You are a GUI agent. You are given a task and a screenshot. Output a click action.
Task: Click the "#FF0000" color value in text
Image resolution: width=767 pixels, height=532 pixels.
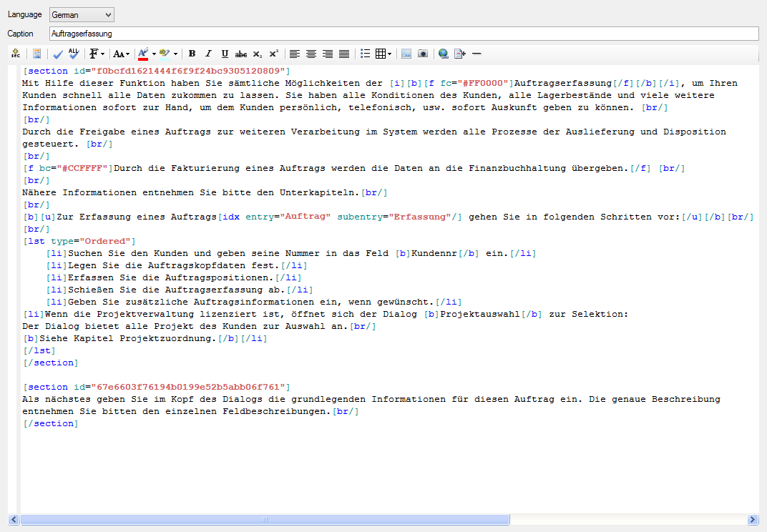point(485,83)
